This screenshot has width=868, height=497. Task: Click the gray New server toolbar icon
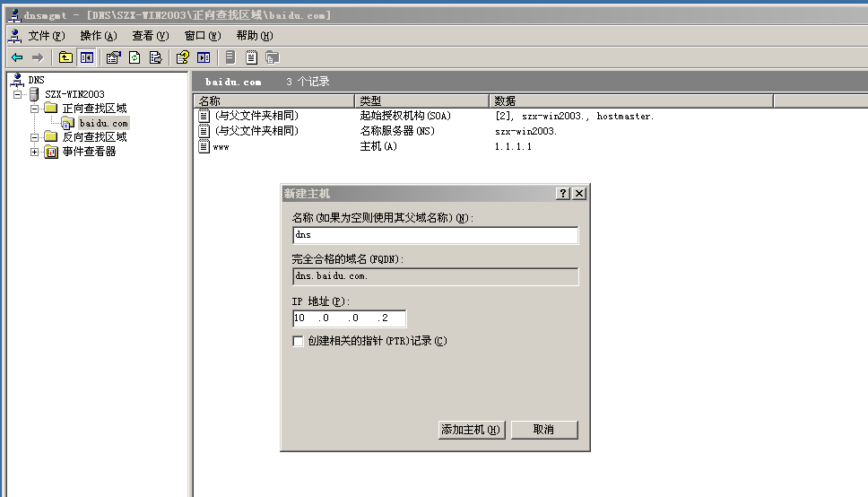(230, 57)
